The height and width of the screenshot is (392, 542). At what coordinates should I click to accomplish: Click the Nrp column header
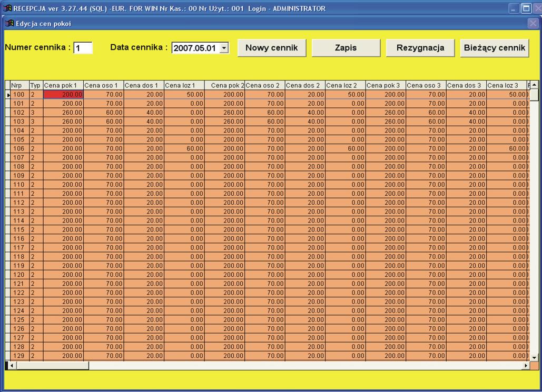pos(19,85)
